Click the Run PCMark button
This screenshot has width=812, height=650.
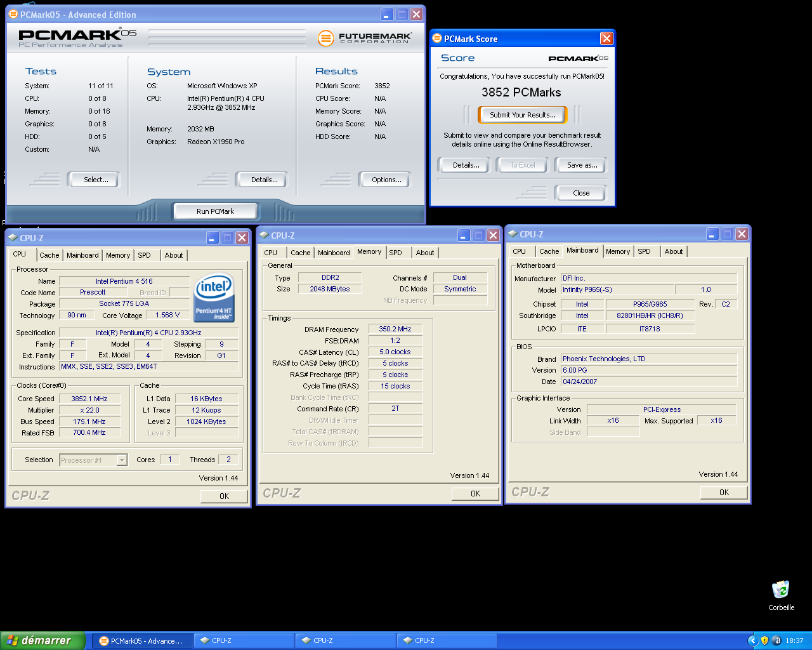coord(215,211)
